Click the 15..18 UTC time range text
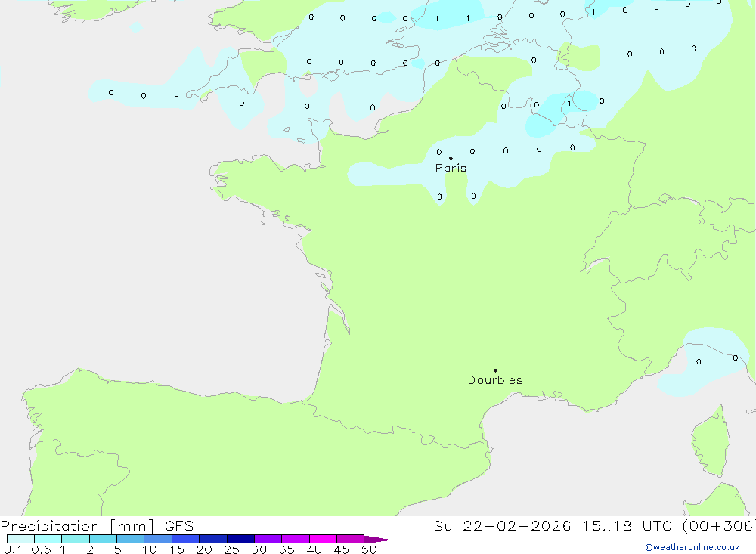 pyautogui.click(x=627, y=525)
